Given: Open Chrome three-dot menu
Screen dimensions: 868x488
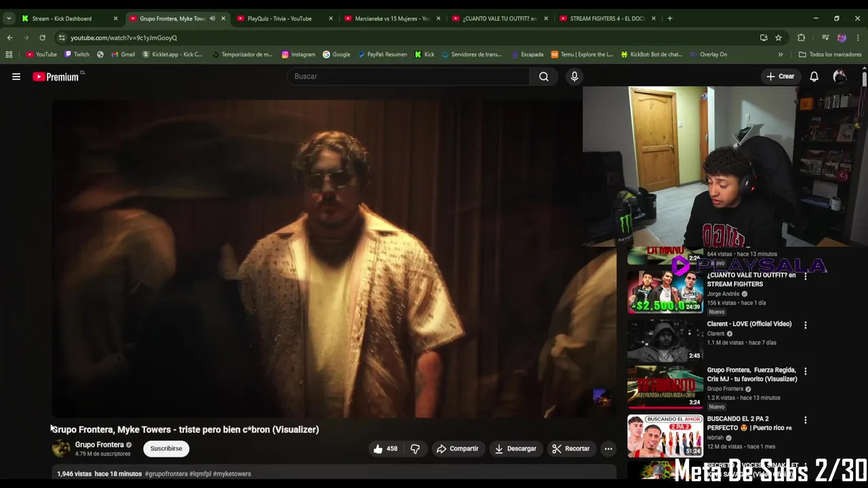Looking at the screenshot, I should [858, 38].
